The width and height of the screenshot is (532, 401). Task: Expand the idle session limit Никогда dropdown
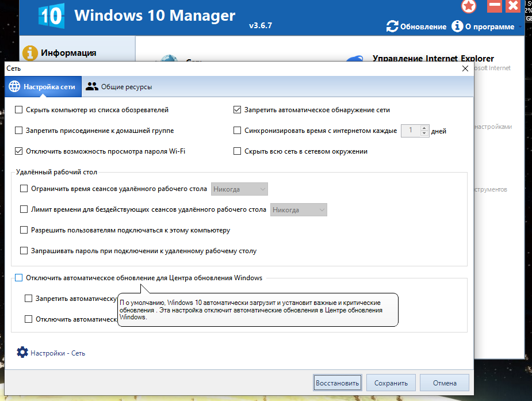[298, 210]
